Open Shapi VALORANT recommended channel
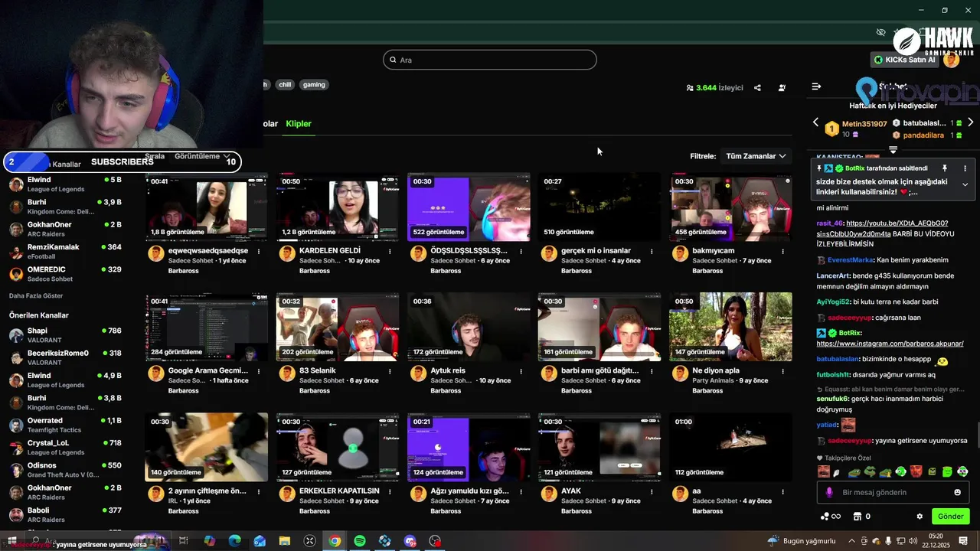This screenshot has width=980, height=551. point(67,335)
